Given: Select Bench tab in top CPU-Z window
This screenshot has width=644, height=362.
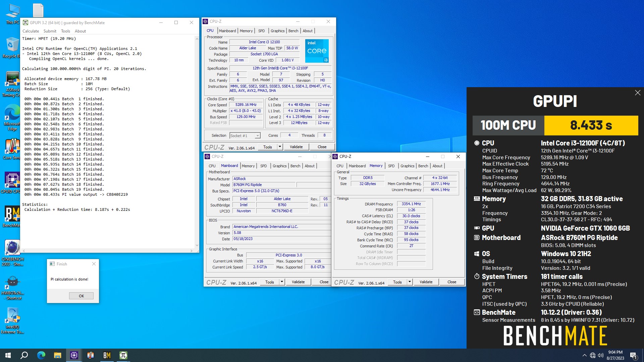Looking at the screenshot, I should click(293, 31).
